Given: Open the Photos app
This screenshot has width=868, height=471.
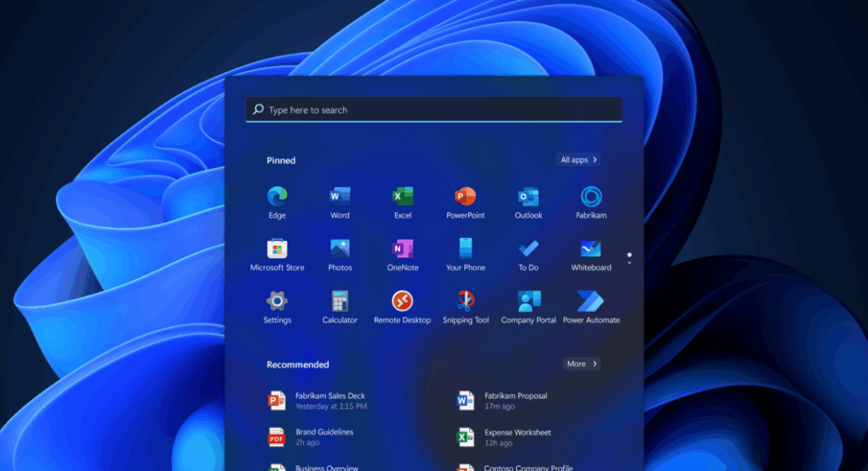Looking at the screenshot, I should (340, 255).
